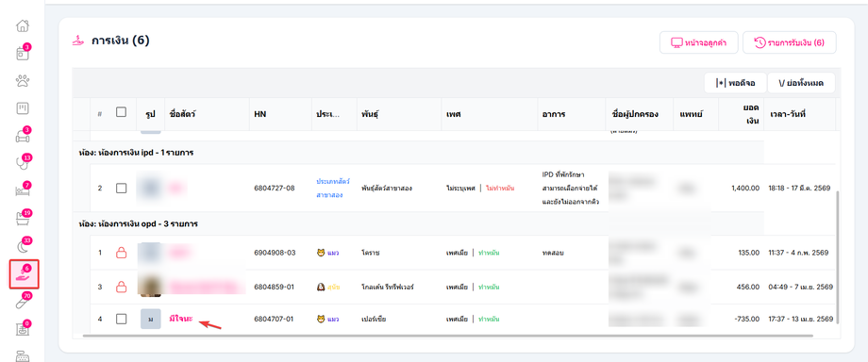Viewport: 868px width, 362px height.
Task: Open the lab icon with badge 0
Action: (x=22, y=329)
